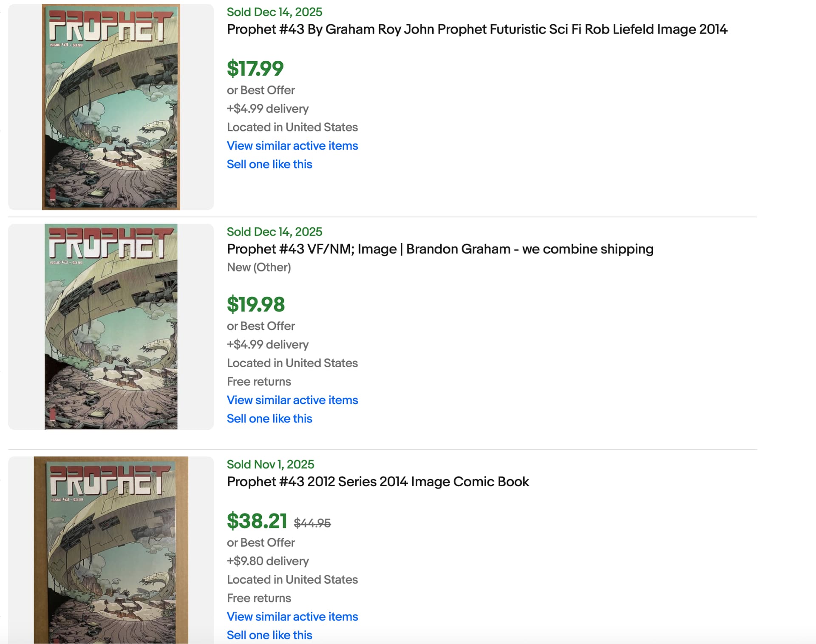View similar active items for the $19.98 listing
Viewport: 816px width, 644px height.
pos(292,400)
